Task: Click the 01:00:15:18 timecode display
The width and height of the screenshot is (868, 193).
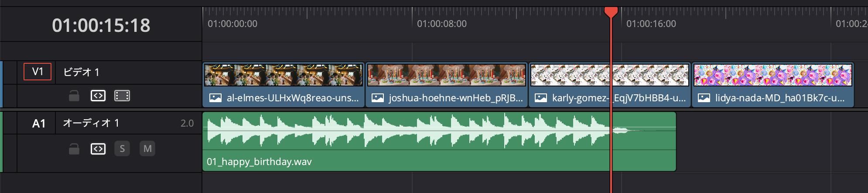Action: coord(101,25)
